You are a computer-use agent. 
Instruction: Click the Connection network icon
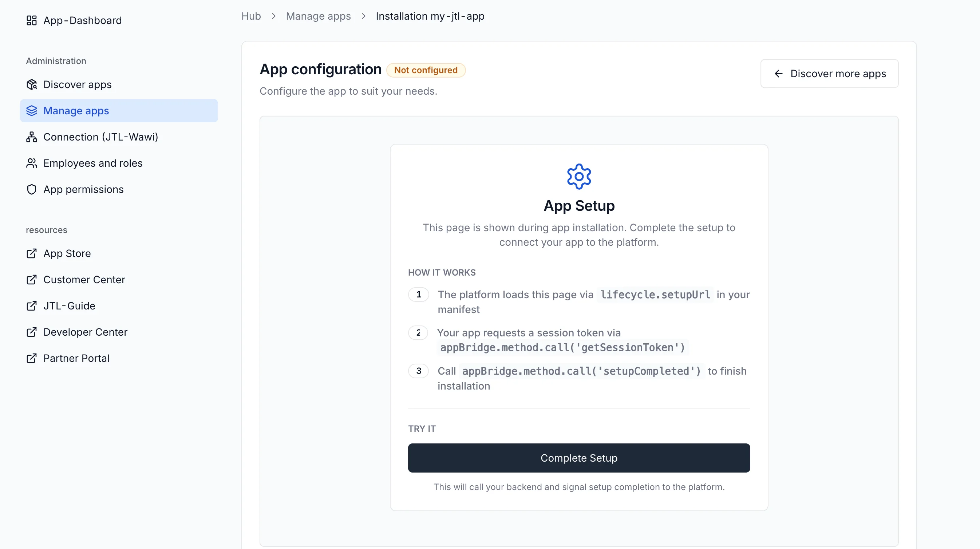click(x=32, y=137)
